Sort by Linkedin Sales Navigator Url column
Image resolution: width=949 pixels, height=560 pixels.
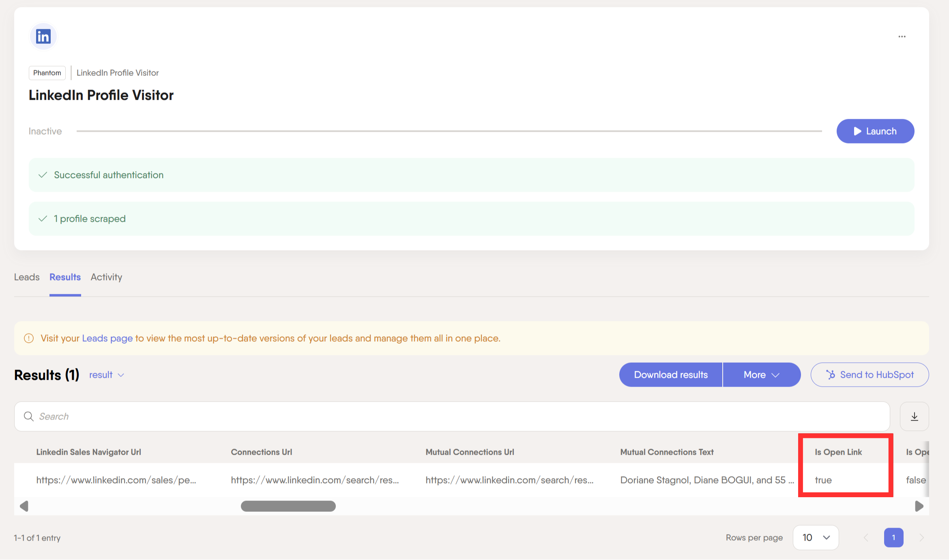pyautogui.click(x=89, y=452)
